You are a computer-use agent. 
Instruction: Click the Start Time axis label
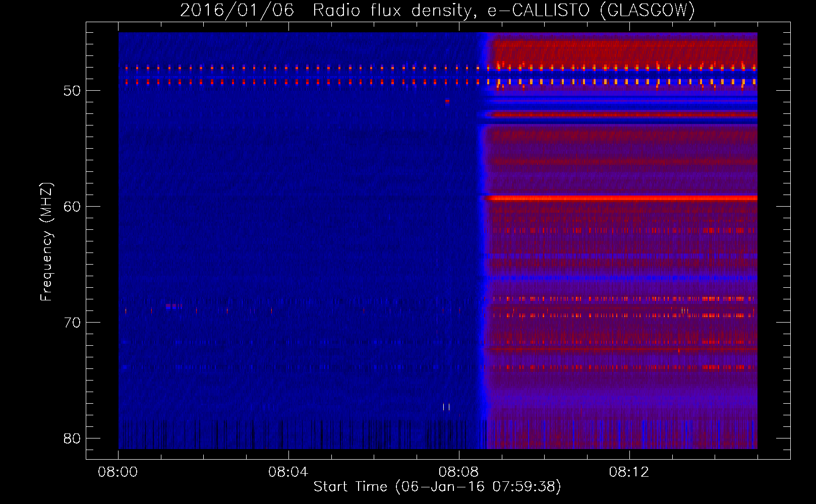click(x=437, y=487)
